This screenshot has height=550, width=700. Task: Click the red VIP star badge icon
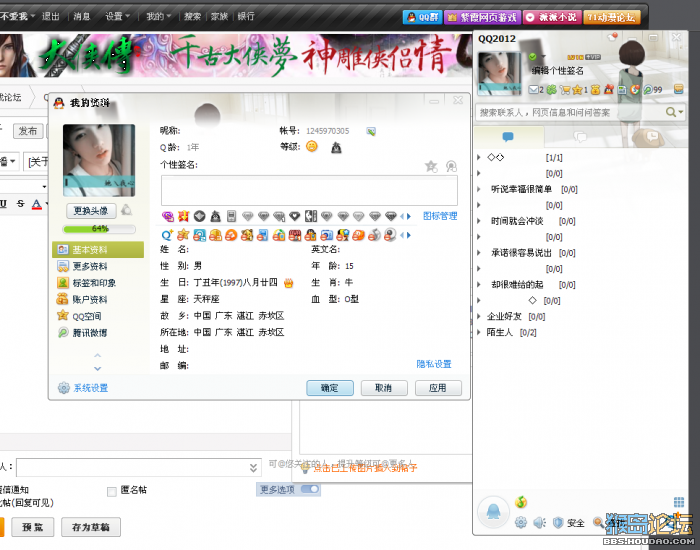183,217
